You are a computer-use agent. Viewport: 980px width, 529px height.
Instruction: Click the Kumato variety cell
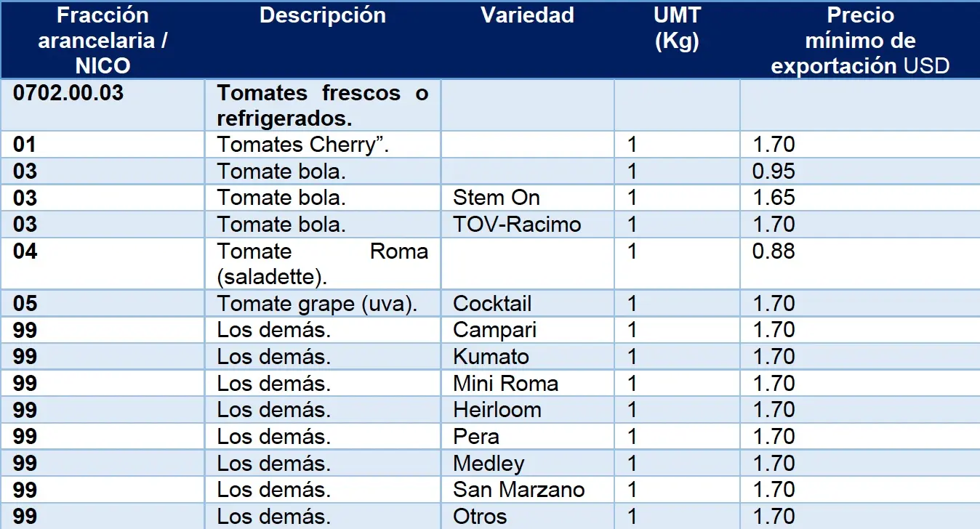point(528,357)
